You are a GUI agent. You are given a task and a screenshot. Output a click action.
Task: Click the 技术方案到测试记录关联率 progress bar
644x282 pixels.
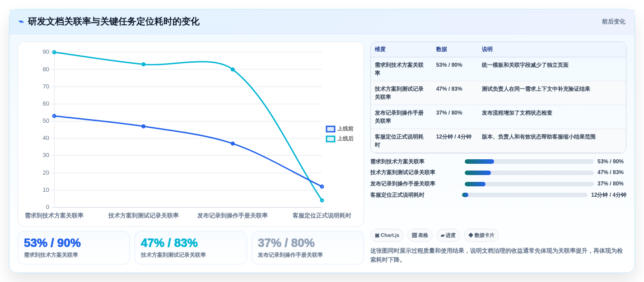[529, 173]
